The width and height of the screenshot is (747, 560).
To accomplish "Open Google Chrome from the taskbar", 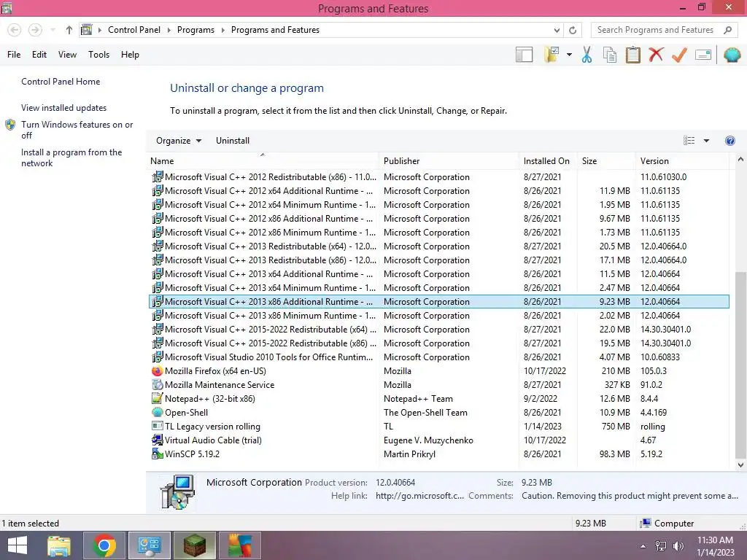I will 104,545.
